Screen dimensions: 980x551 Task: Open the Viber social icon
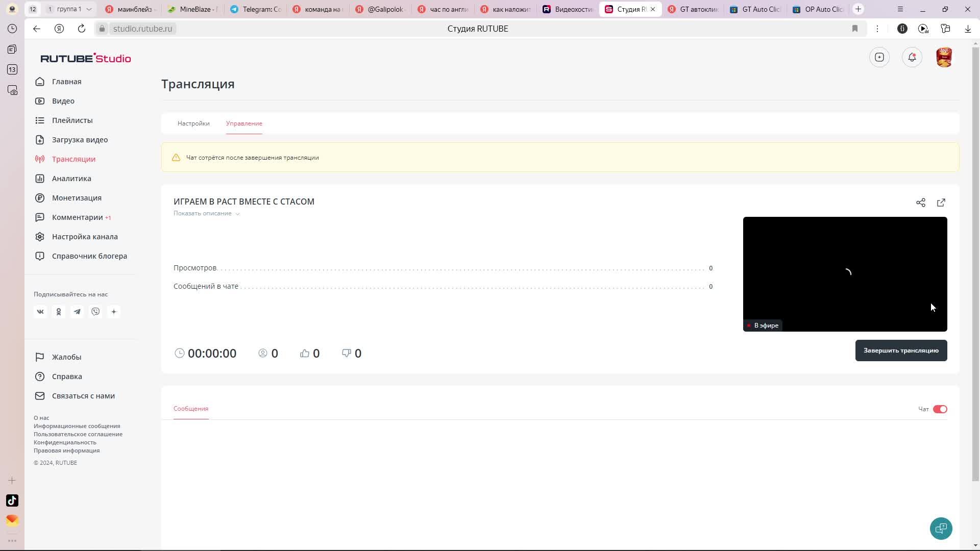tap(95, 312)
